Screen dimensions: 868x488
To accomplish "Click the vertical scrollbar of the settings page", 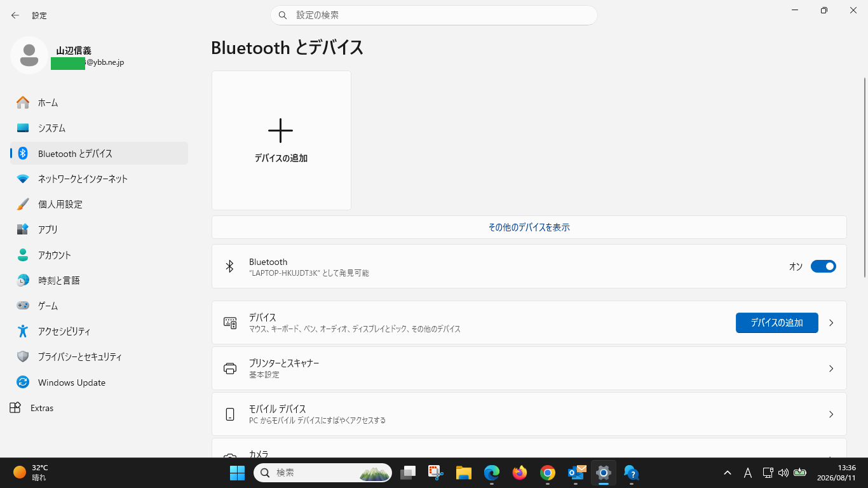I will coord(864,177).
